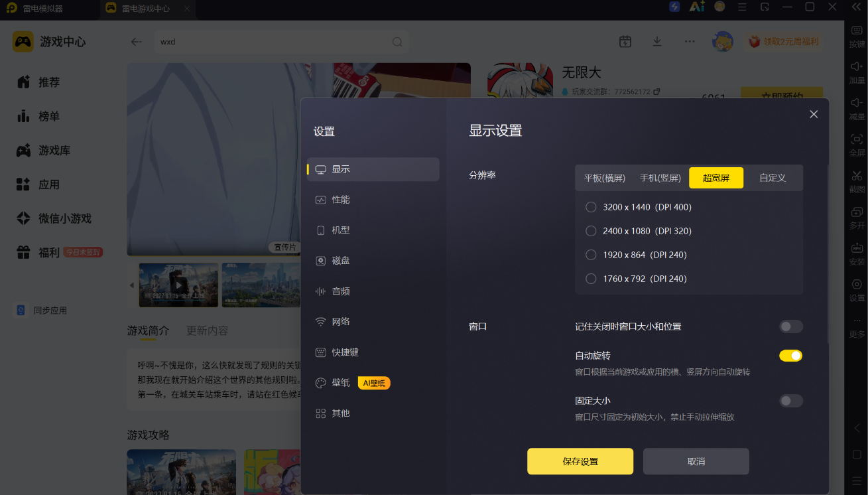Click the download arrow icon in top bar
The height and width of the screenshot is (495, 868).
pyautogui.click(x=657, y=41)
